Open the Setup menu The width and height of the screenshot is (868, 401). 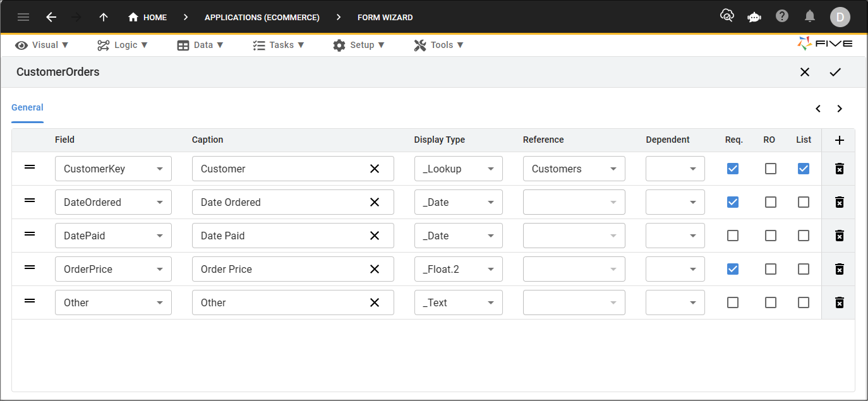(359, 45)
